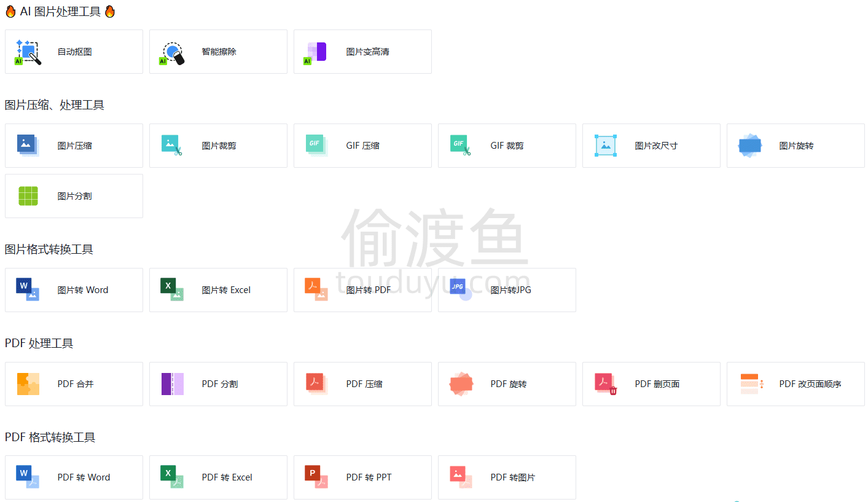
Task: Open the 自动抠图 tool label
Action: [75, 52]
